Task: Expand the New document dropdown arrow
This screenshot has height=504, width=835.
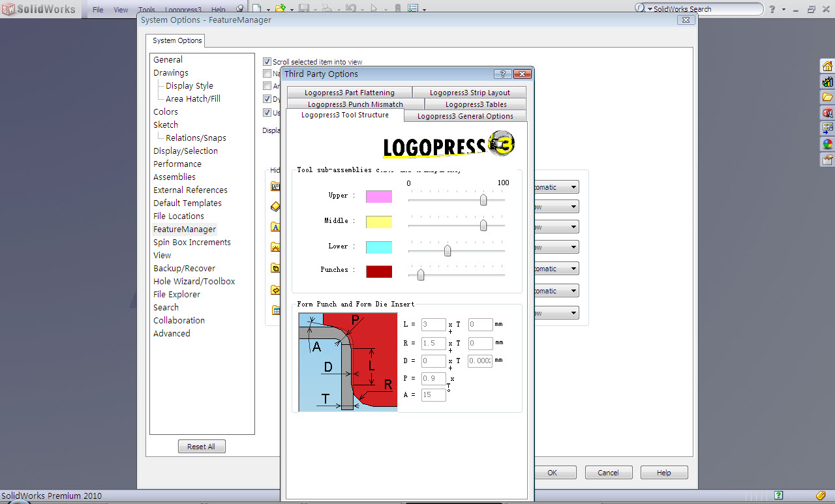Action: tap(268, 10)
